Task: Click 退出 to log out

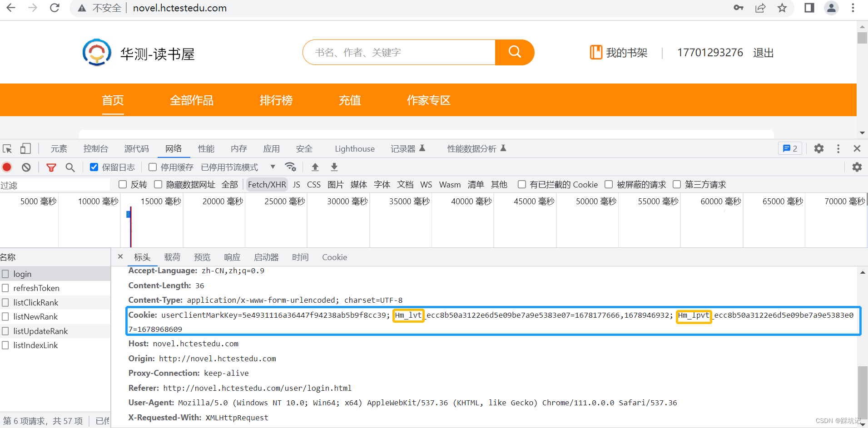Action: point(763,52)
